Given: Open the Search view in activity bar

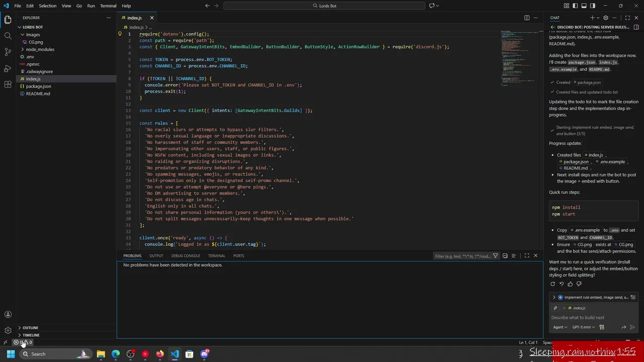Looking at the screenshot, I should (x=8, y=36).
